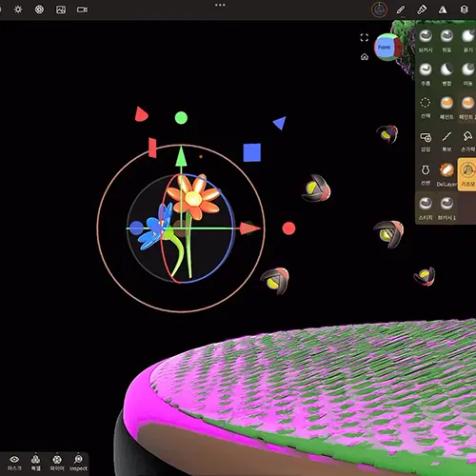
Task: Toggle the 마스크 eye visibility
Action: tap(14, 463)
